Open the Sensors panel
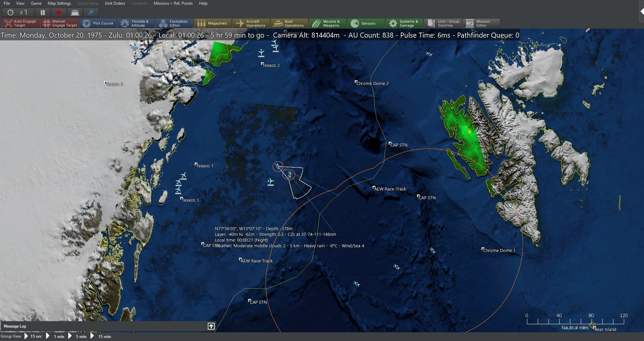Screen dimensions: 644x341 point(366,23)
